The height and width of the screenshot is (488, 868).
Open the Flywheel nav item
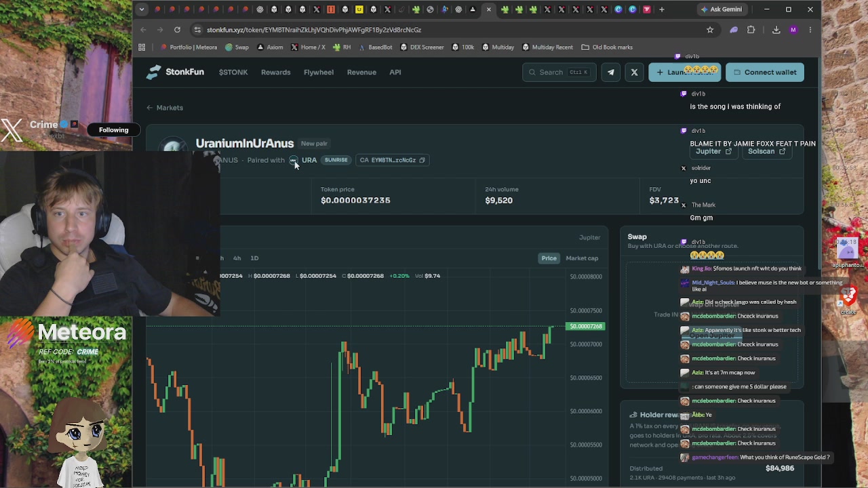pos(319,72)
